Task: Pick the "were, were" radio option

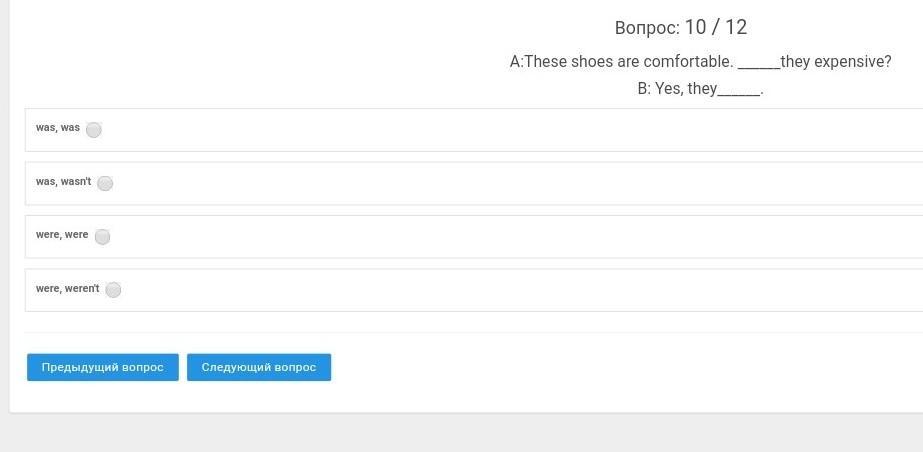Action: click(x=102, y=236)
